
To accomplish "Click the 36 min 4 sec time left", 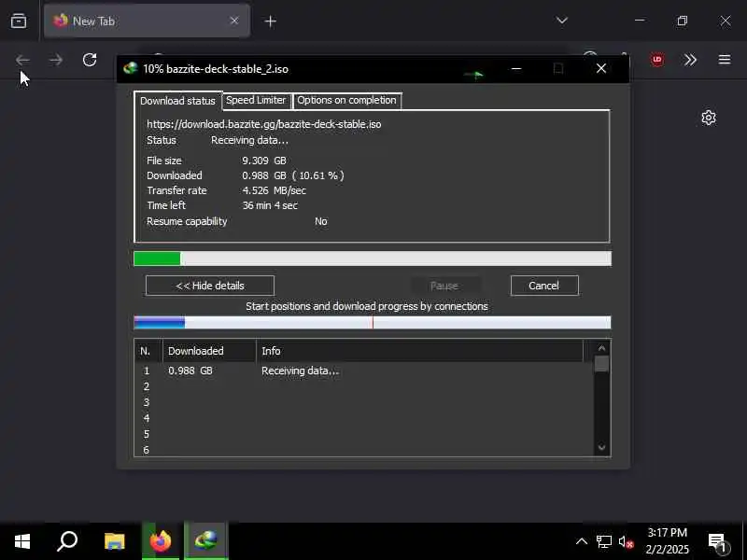I will (x=270, y=205).
